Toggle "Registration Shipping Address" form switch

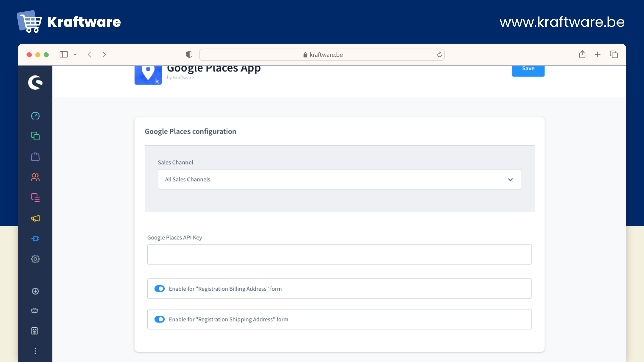click(x=160, y=319)
